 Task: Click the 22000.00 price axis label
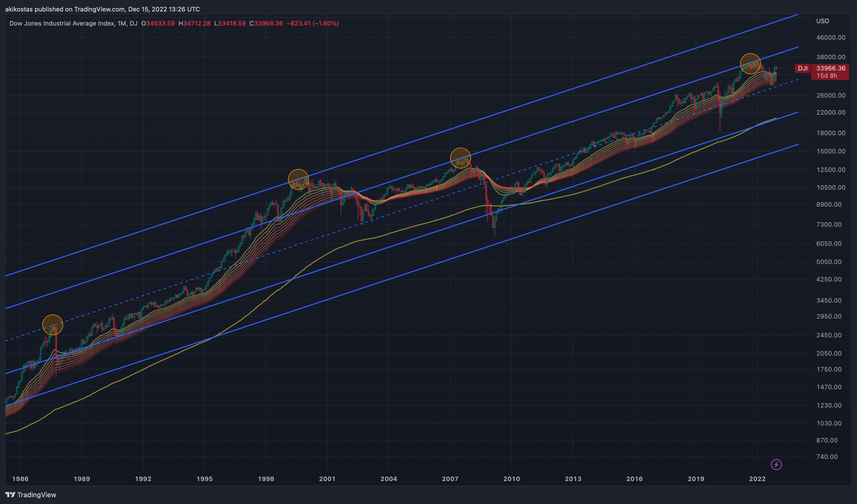[831, 112]
